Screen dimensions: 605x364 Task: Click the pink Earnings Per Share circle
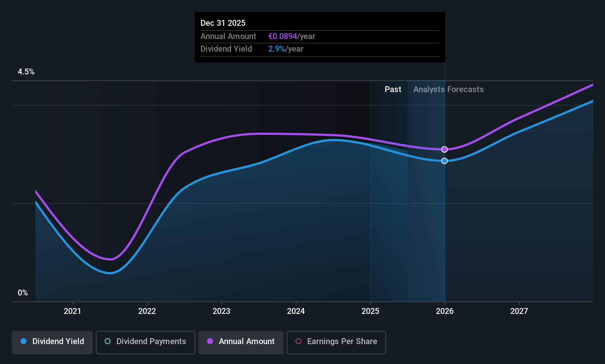[298, 341]
